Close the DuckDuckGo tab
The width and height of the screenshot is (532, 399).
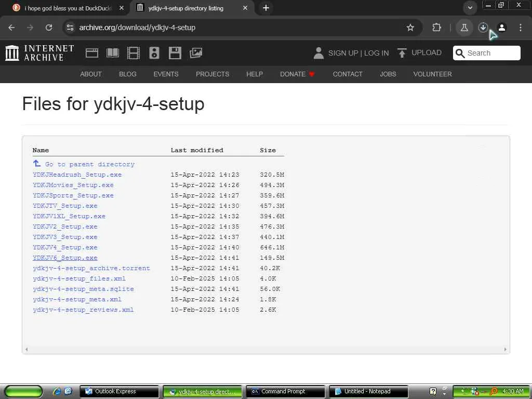click(x=122, y=8)
